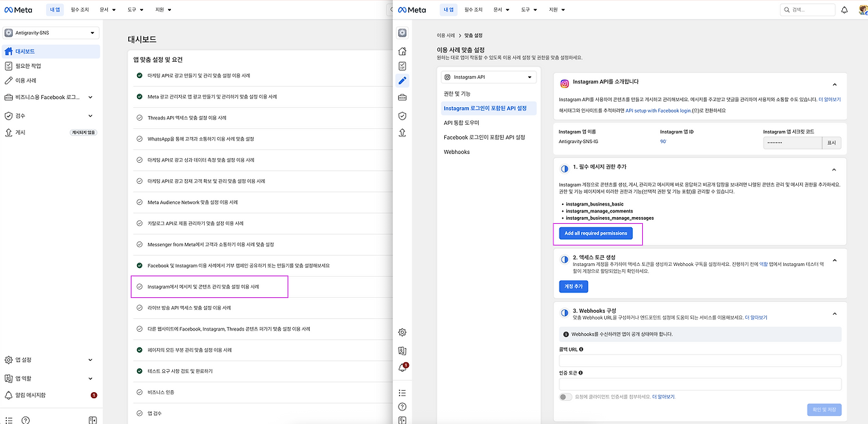Click the list icon at left window bottom
The image size is (868, 424).
click(9, 420)
